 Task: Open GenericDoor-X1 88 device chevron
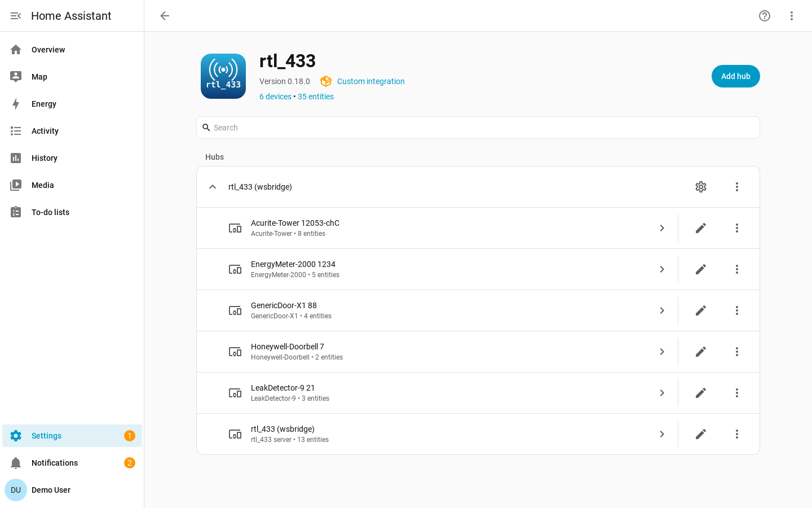(x=662, y=310)
